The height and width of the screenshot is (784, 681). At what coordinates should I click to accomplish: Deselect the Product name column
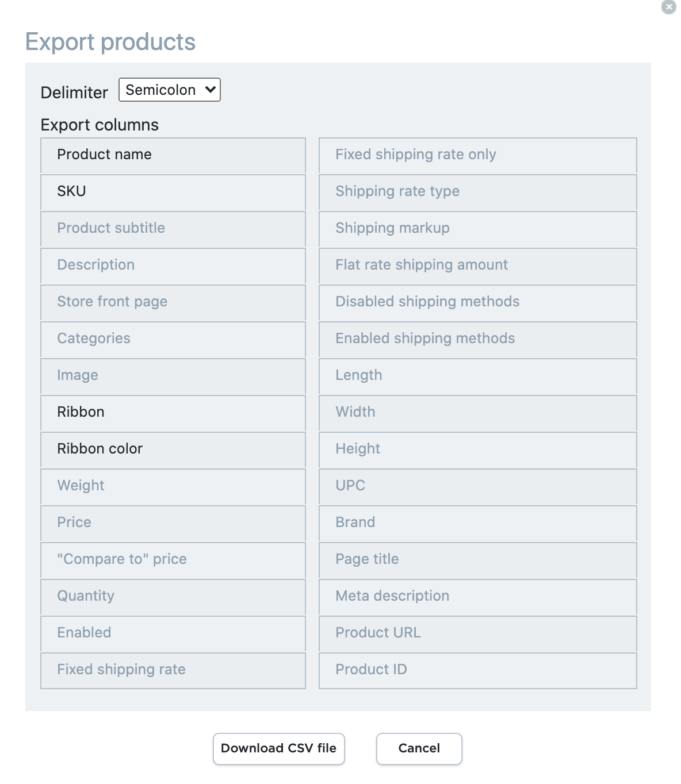[x=173, y=155]
